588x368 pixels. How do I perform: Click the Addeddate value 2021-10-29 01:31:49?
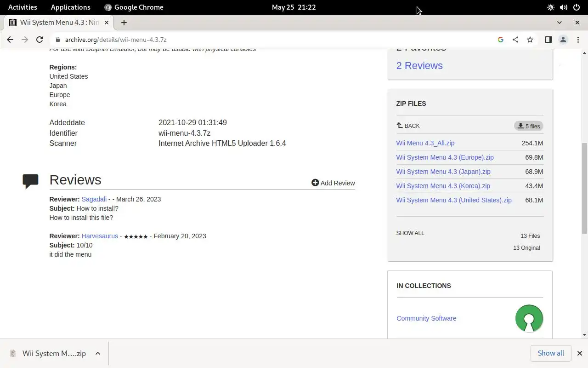(192, 122)
